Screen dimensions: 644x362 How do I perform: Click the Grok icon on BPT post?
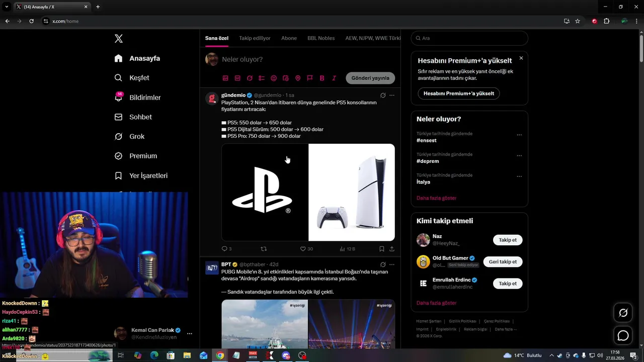click(383, 264)
